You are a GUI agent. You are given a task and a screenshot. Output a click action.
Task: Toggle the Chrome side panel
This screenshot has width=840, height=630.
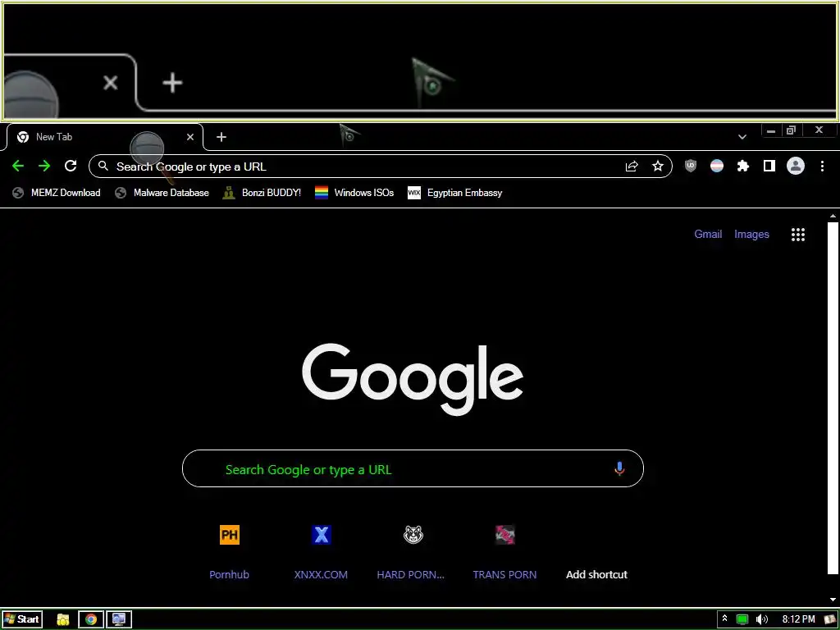769,166
